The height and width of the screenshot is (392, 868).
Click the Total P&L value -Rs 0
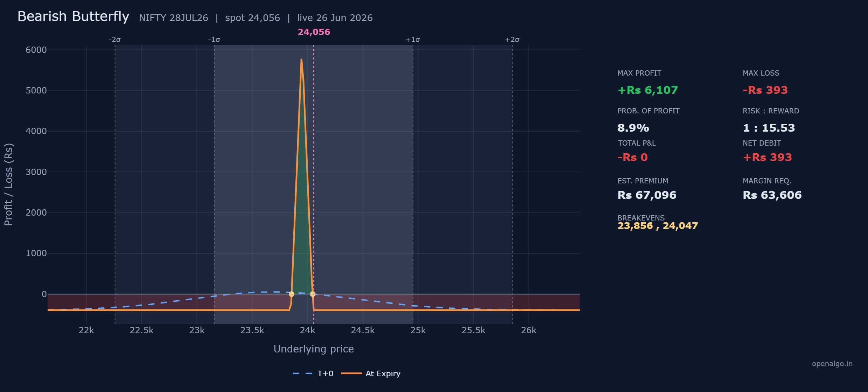632,157
